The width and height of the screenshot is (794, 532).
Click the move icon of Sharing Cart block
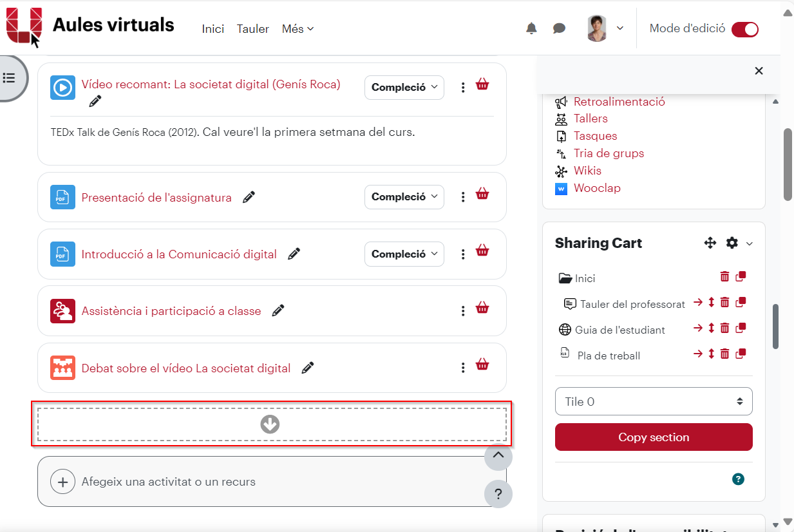710,243
